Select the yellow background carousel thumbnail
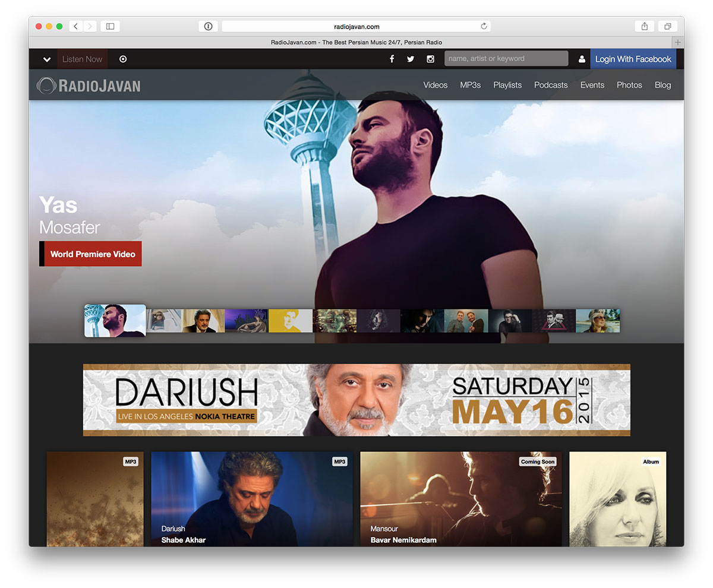The image size is (713, 588). click(291, 321)
